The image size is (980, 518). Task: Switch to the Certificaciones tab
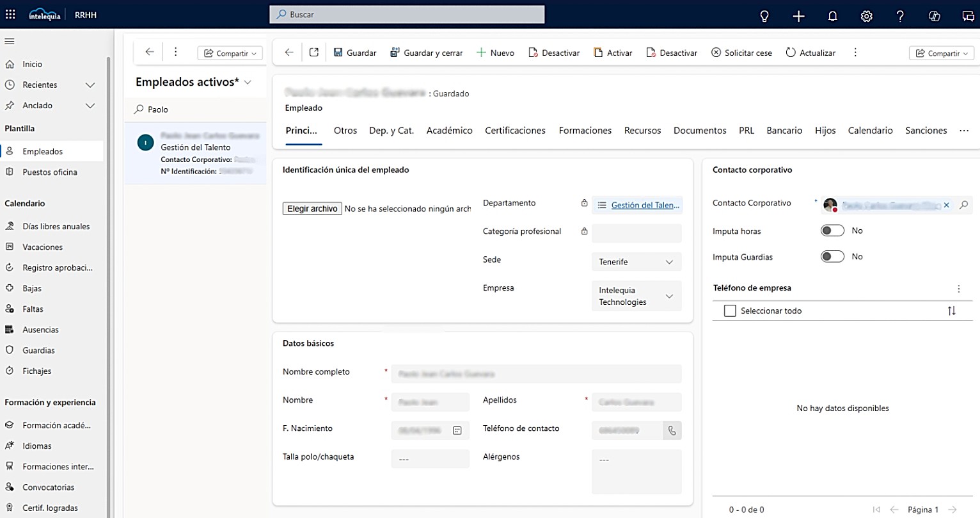[515, 130]
